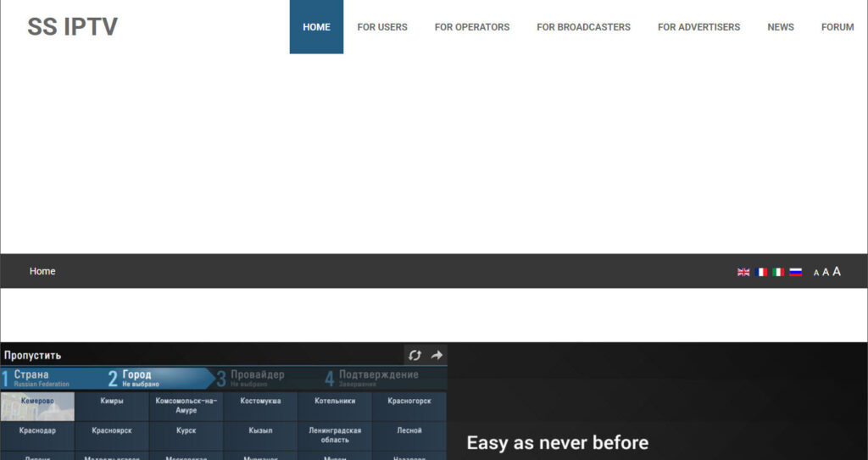Select the city tile Краснодар
This screenshot has height=460, width=868.
click(x=37, y=435)
